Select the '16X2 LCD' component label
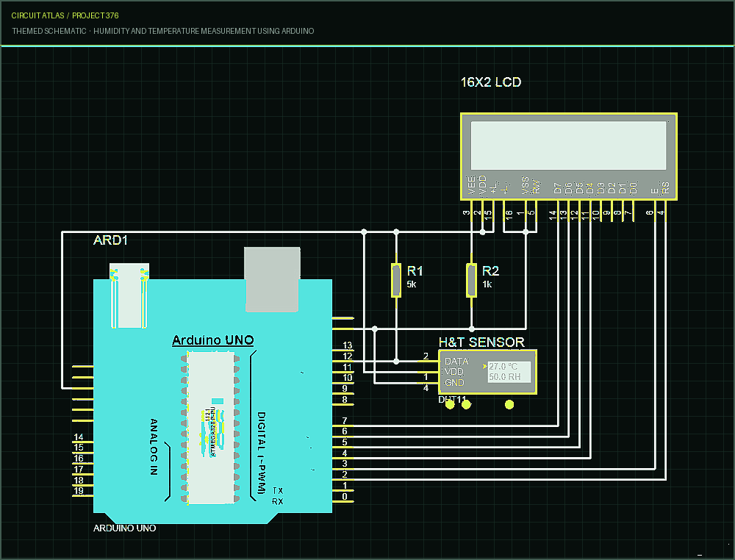This screenshot has height=560, width=735. [491, 82]
